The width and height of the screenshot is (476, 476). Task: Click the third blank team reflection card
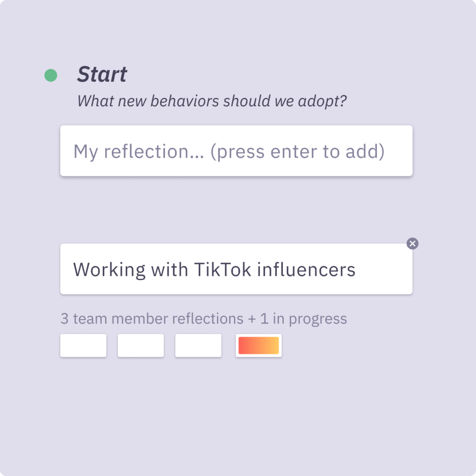(x=198, y=345)
